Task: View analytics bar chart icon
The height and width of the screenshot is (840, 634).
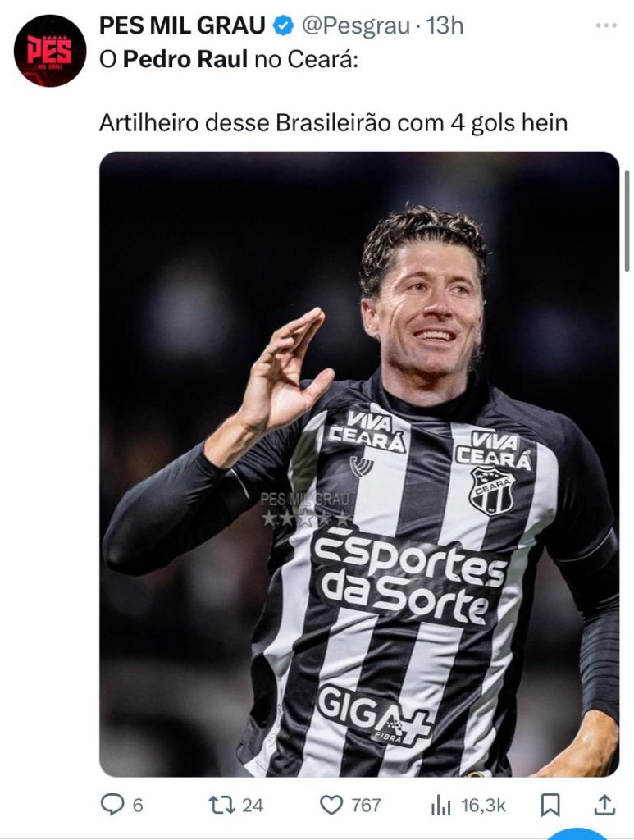Action: pyautogui.click(x=440, y=806)
